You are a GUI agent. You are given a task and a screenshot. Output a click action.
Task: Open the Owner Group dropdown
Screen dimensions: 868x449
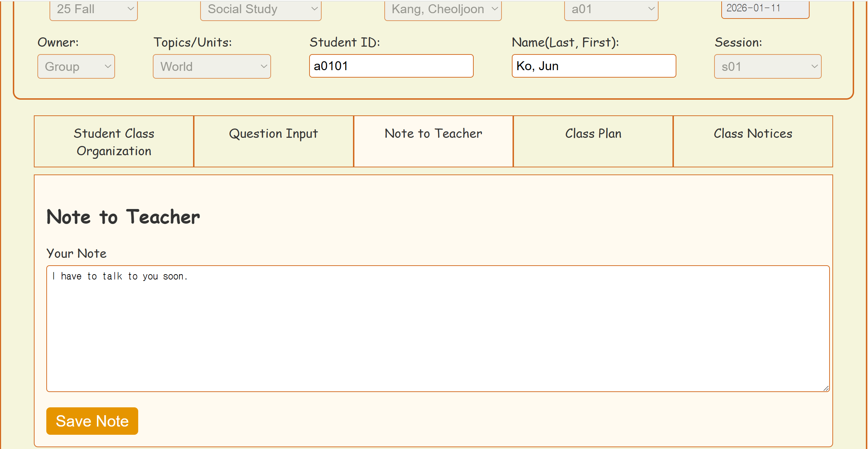click(x=76, y=67)
